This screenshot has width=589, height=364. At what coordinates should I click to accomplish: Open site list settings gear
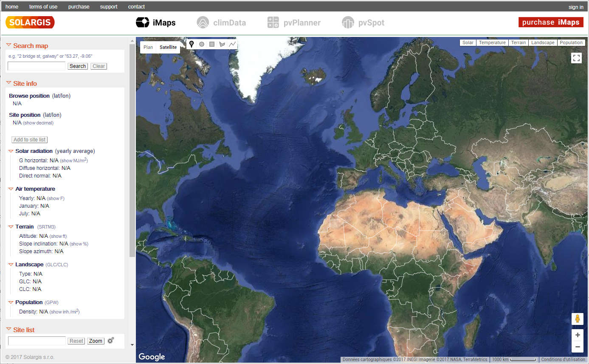(111, 341)
